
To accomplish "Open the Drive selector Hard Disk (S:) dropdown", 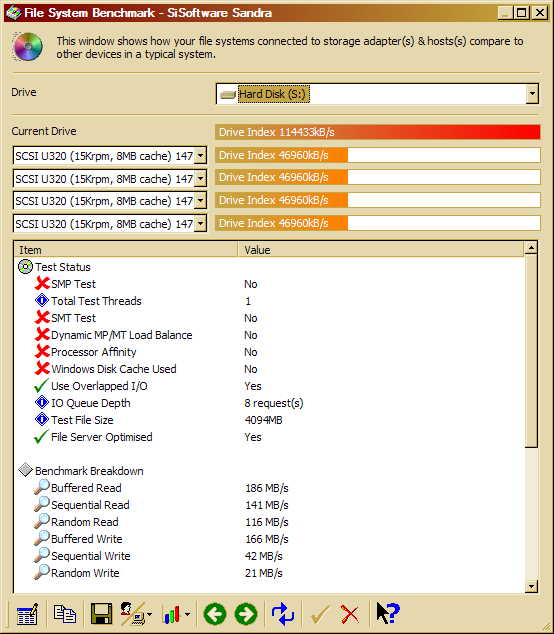I will (532, 94).
